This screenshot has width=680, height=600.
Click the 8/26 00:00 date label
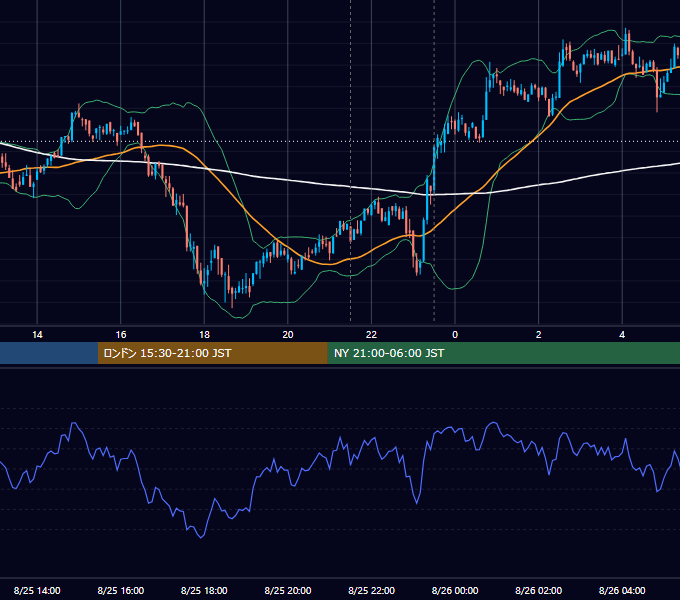pyautogui.click(x=455, y=590)
